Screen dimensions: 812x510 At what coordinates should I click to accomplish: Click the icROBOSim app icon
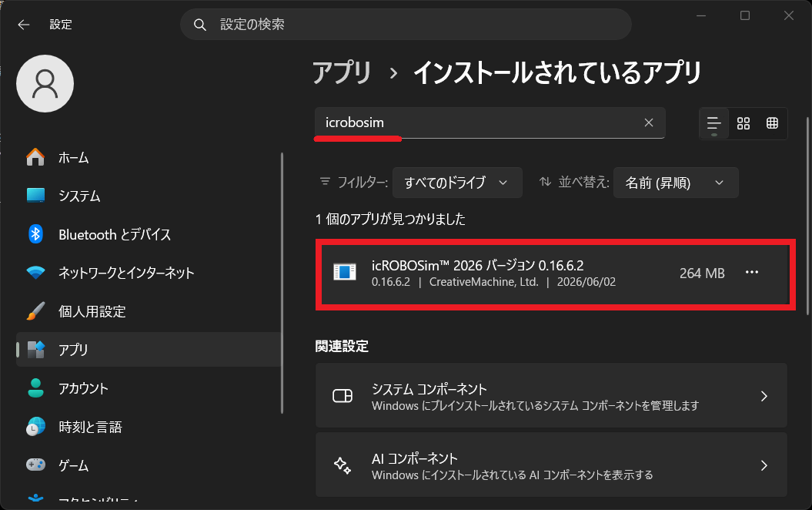coord(345,272)
